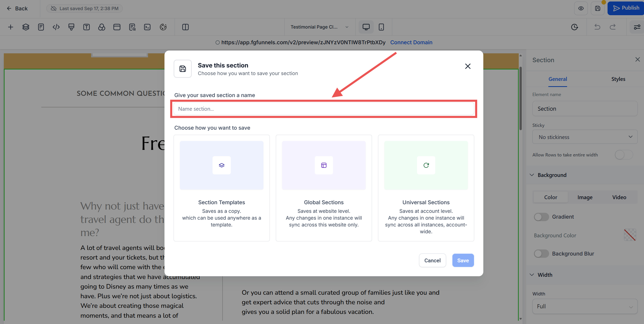The image size is (644, 324).
Task: Open the custom code icon
Action: 56,27
